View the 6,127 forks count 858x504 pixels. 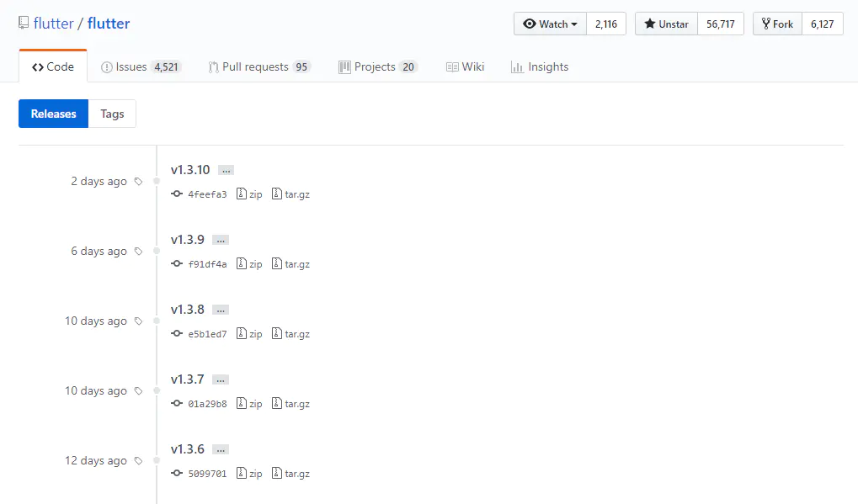coord(822,24)
